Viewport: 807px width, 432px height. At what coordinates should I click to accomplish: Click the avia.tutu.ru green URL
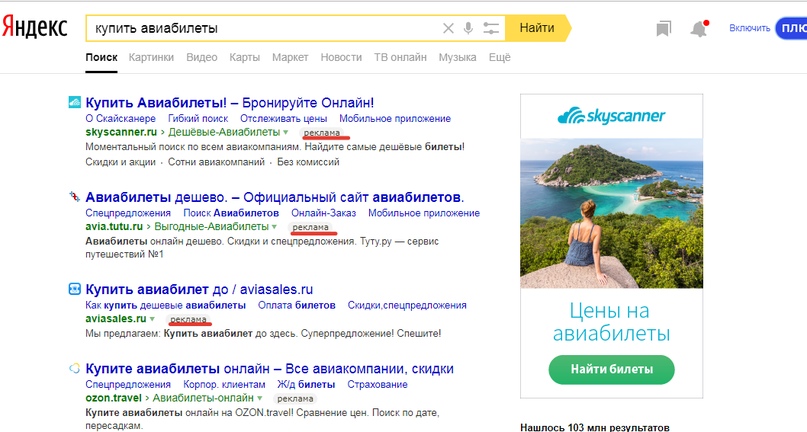click(114, 227)
